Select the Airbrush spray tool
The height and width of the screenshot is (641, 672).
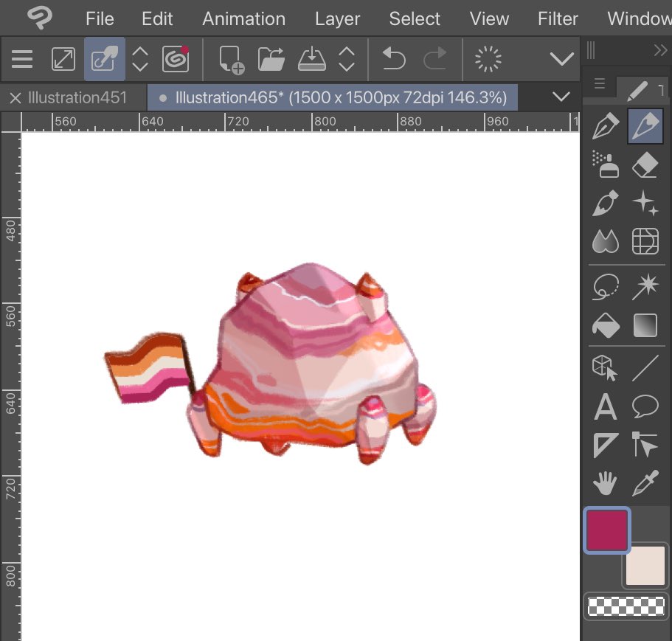pyautogui.click(x=605, y=164)
